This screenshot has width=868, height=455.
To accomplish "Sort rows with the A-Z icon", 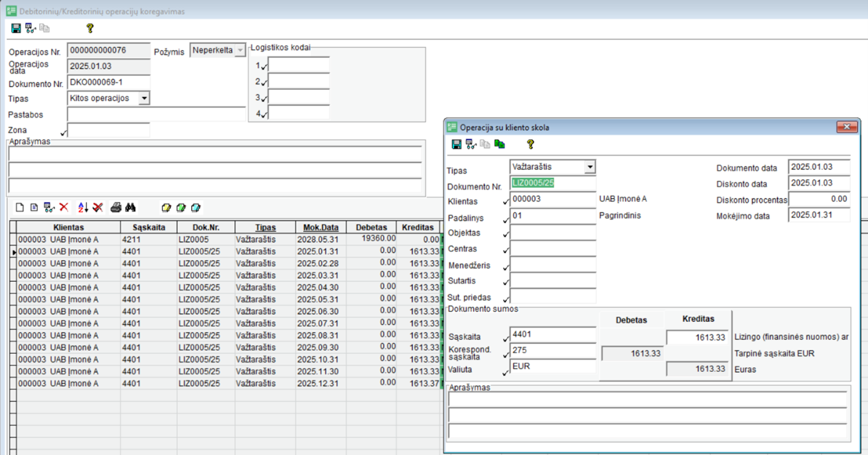I will pyautogui.click(x=83, y=207).
